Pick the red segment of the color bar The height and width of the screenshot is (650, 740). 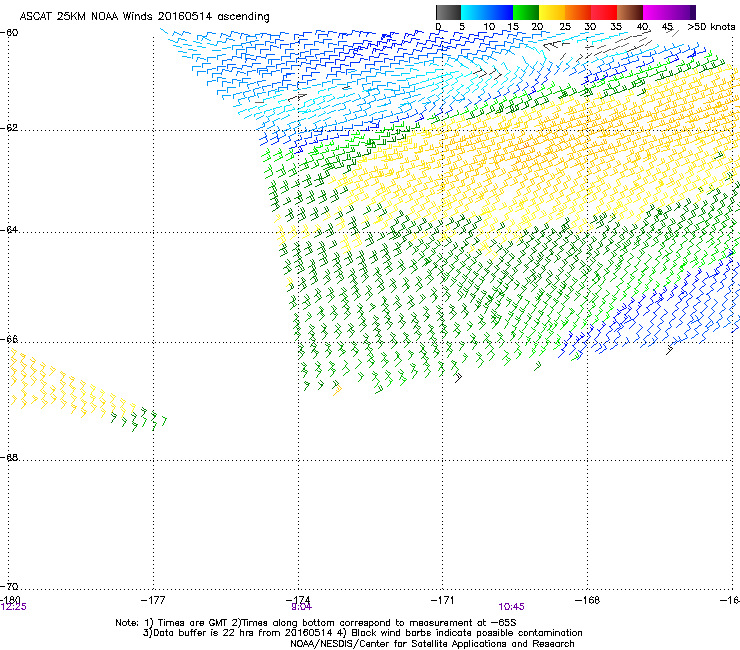click(x=604, y=12)
